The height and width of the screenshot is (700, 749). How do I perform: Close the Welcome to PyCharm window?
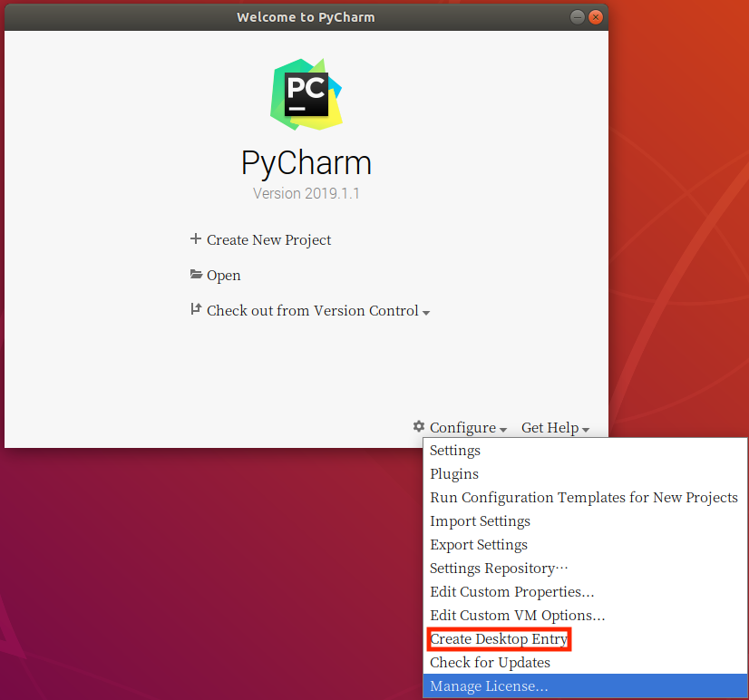pos(595,17)
